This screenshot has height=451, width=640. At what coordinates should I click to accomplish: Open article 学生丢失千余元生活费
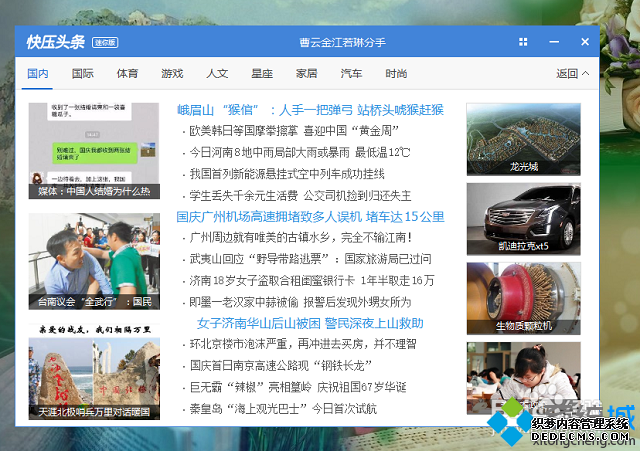[300, 196]
